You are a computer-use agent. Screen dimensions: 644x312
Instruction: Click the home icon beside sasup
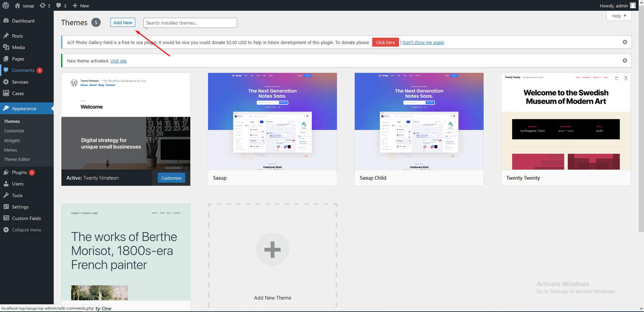point(17,5)
